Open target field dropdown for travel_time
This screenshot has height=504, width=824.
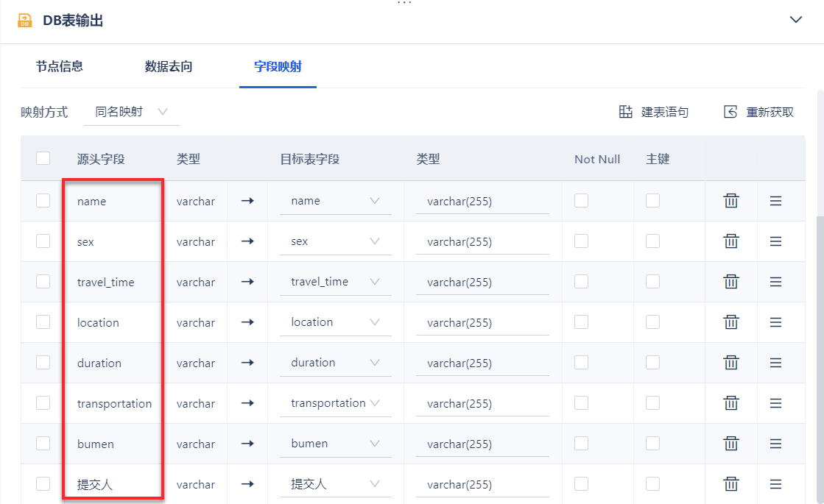point(335,282)
